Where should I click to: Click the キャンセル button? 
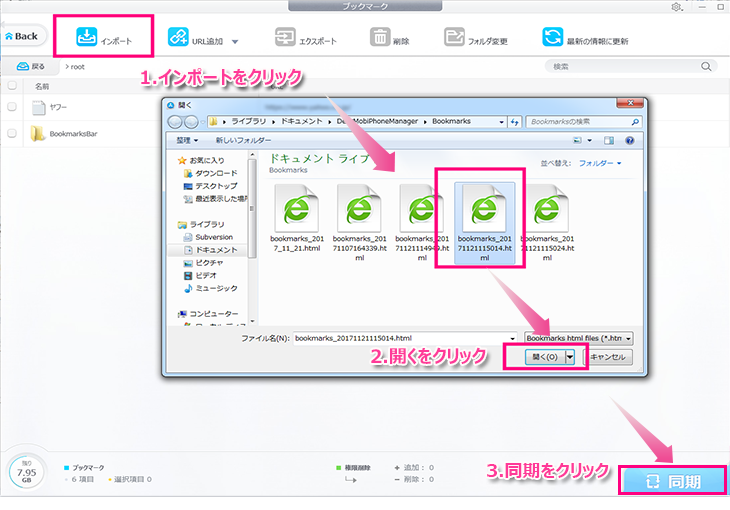[607, 357]
